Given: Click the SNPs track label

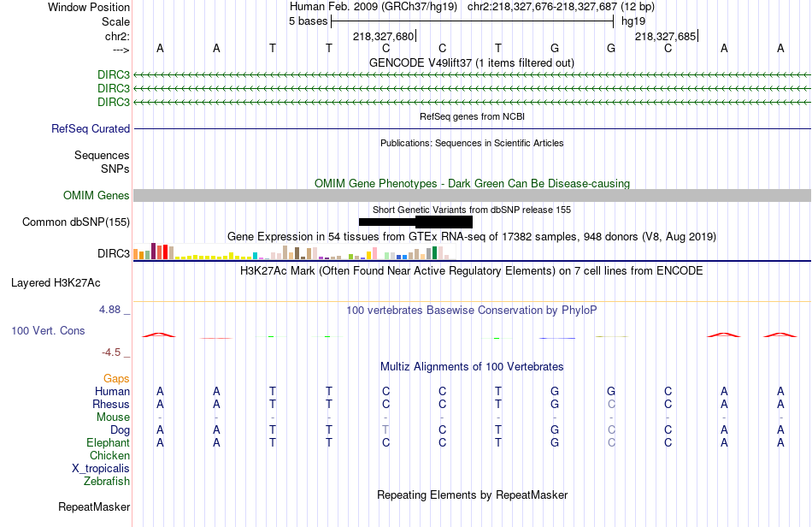Looking at the screenshot, I should [115, 169].
